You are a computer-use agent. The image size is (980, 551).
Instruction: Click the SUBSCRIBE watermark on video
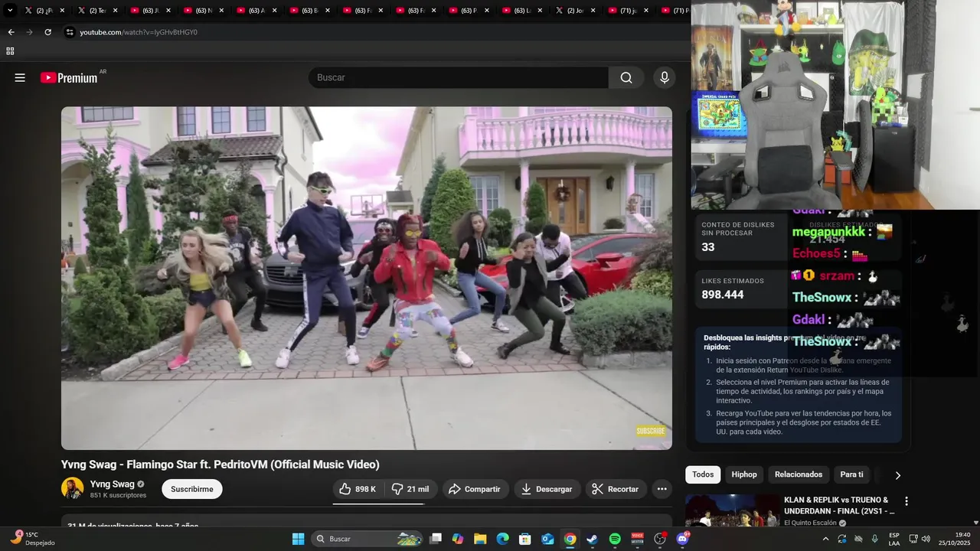651,431
